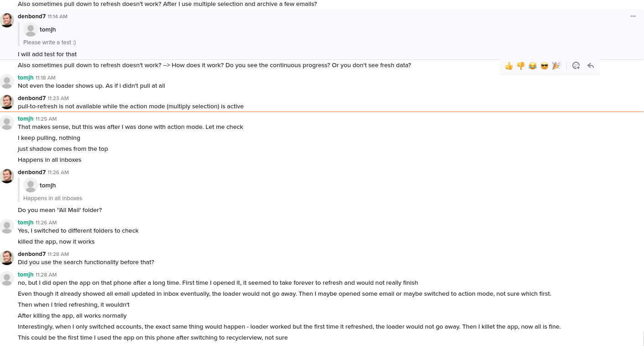React with the thumbs down emoji

521,66
